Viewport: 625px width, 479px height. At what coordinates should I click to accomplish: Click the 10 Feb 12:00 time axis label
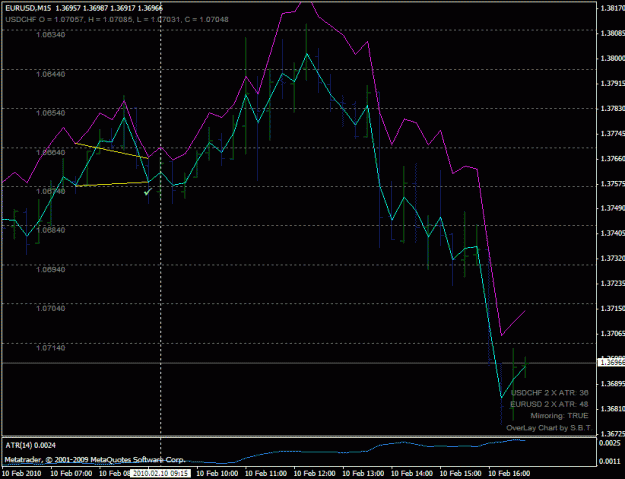coord(314,473)
